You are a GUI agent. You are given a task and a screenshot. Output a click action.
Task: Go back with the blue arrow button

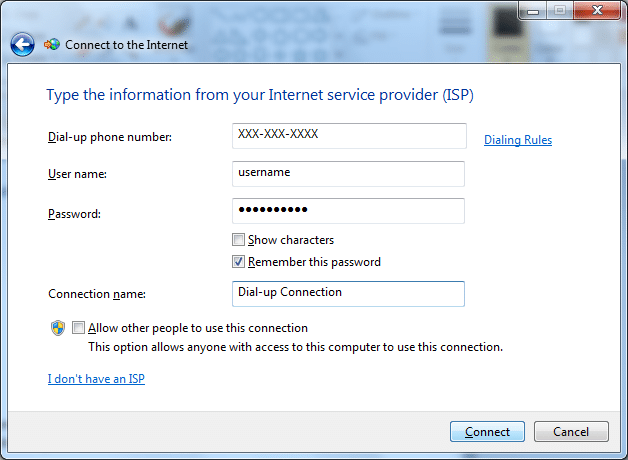(22, 44)
